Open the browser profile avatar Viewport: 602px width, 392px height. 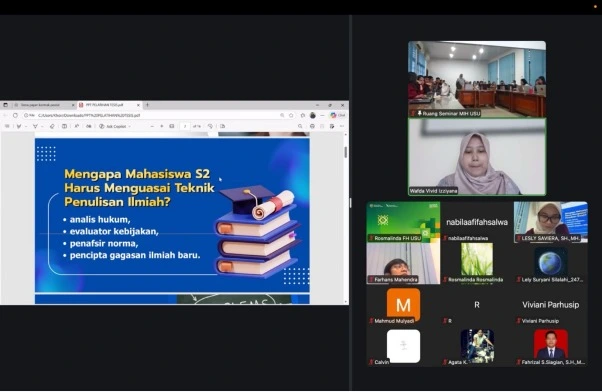(313, 115)
